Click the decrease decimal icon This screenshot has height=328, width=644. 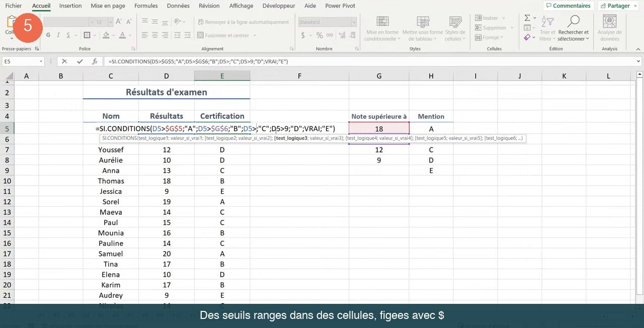pos(353,35)
